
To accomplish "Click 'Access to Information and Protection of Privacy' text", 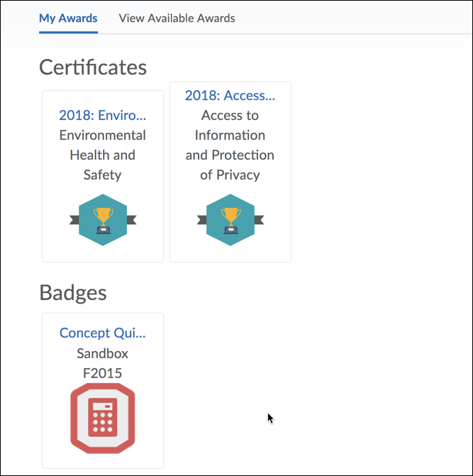I will tap(230, 145).
